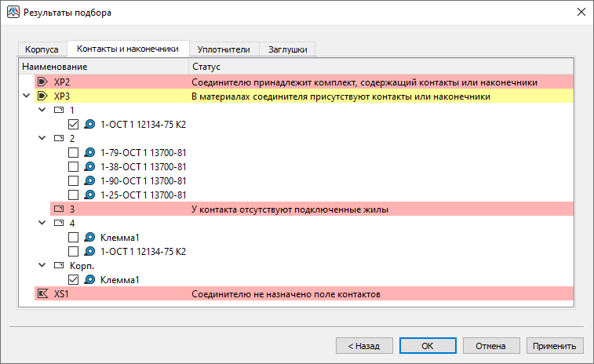This screenshot has width=594, height=364.
Task: Uncheck the 1-ОСТ 1 12134-75 К2 checkbox under contact 1
Action: click(73, 125)
